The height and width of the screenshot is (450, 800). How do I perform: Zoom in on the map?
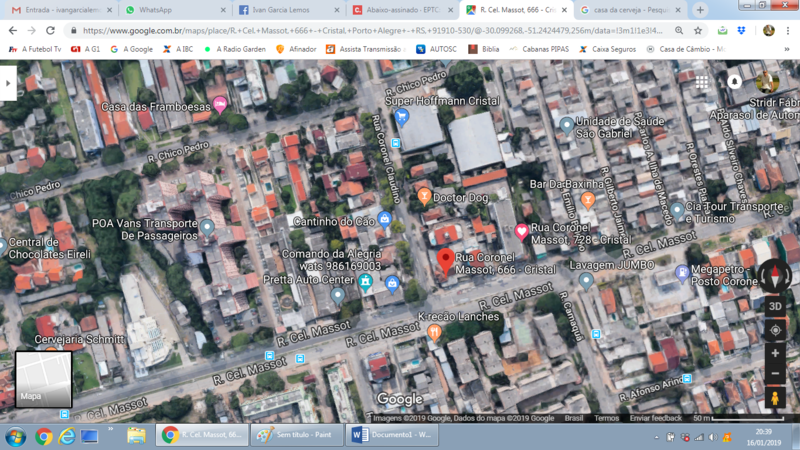775,353
